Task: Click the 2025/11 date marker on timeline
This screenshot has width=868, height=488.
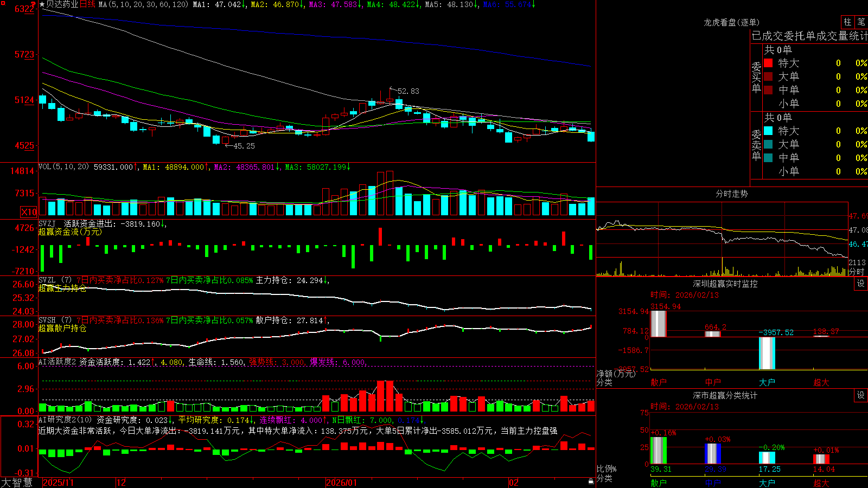Action: click(58, 483)
